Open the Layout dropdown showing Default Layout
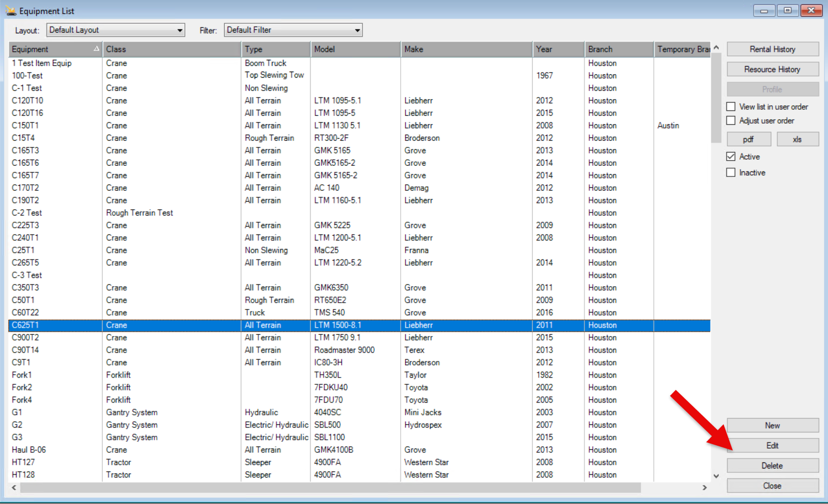Screen dimensions: 828x504 click(x=116, y=30)
